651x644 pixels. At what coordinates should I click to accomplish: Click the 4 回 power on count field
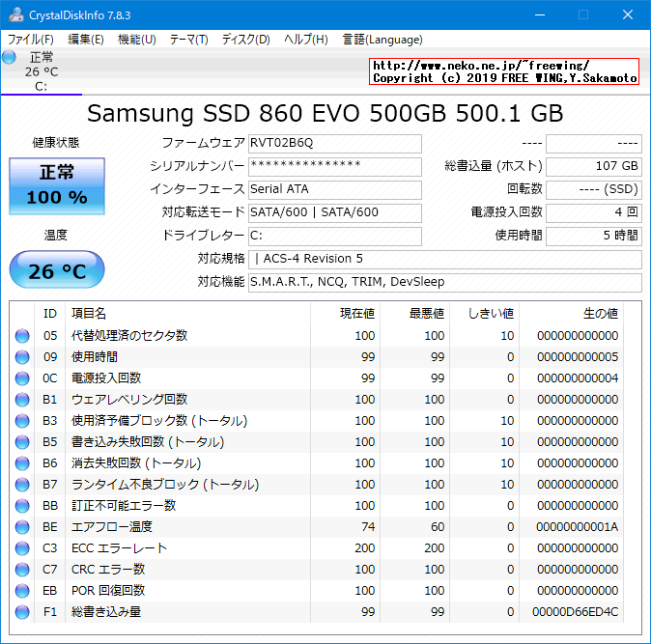tap(594, 212)
